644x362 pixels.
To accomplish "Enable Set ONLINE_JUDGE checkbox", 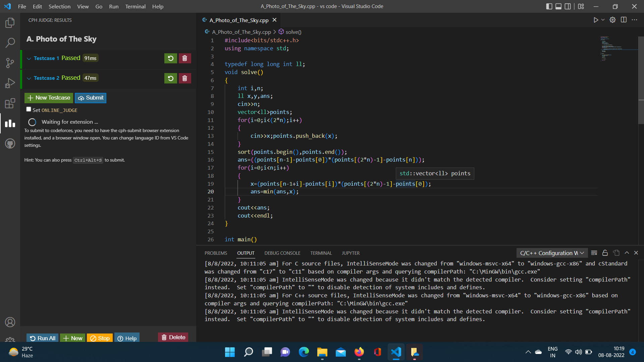I will tap(29, 109).
